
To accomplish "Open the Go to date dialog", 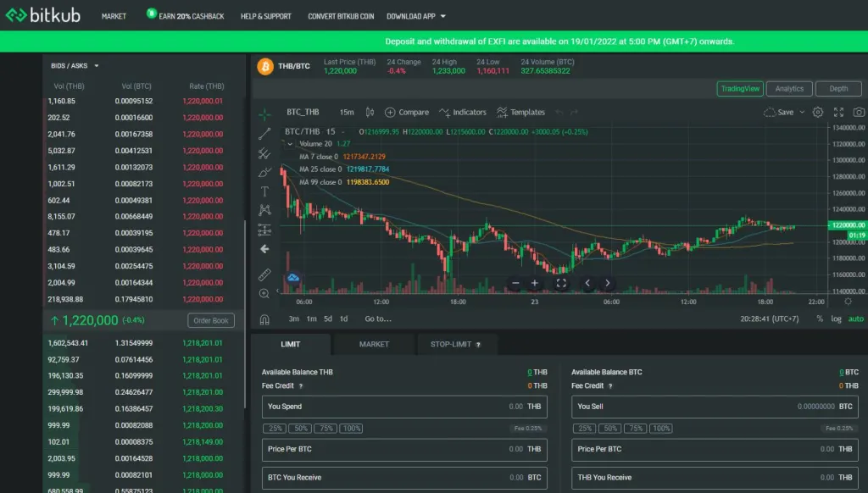I will (x=378, y=319).
